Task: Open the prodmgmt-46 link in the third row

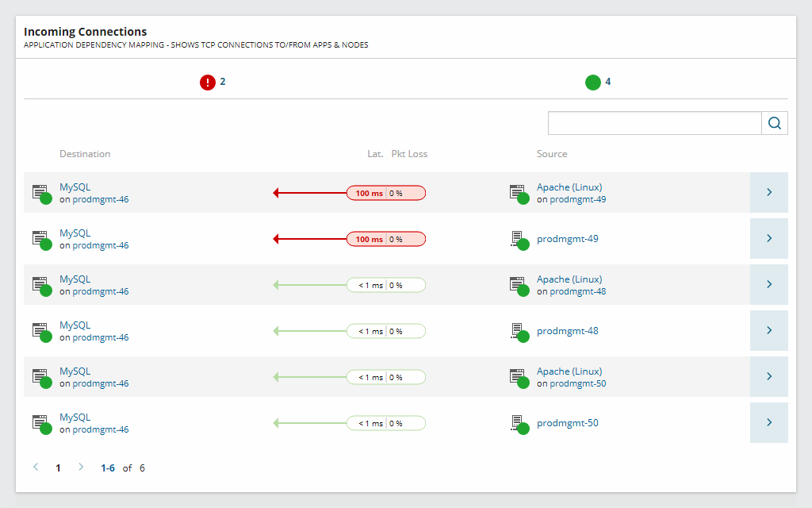Action: pos(101,291)
